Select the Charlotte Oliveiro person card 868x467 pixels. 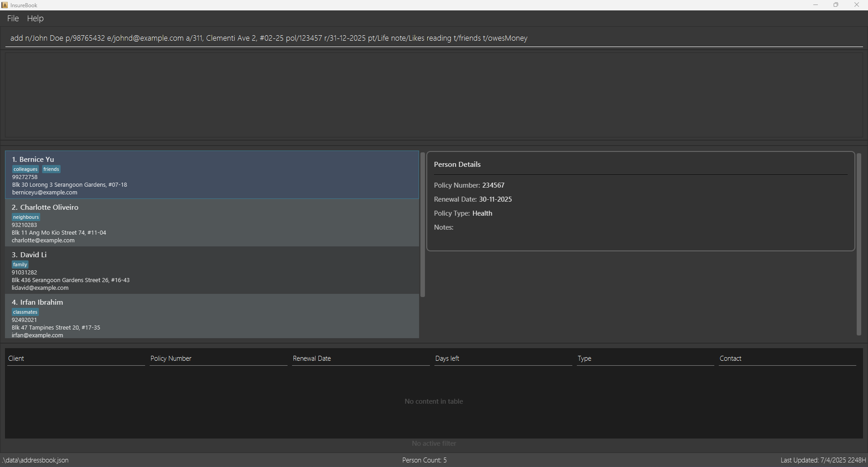pos(212,223)
